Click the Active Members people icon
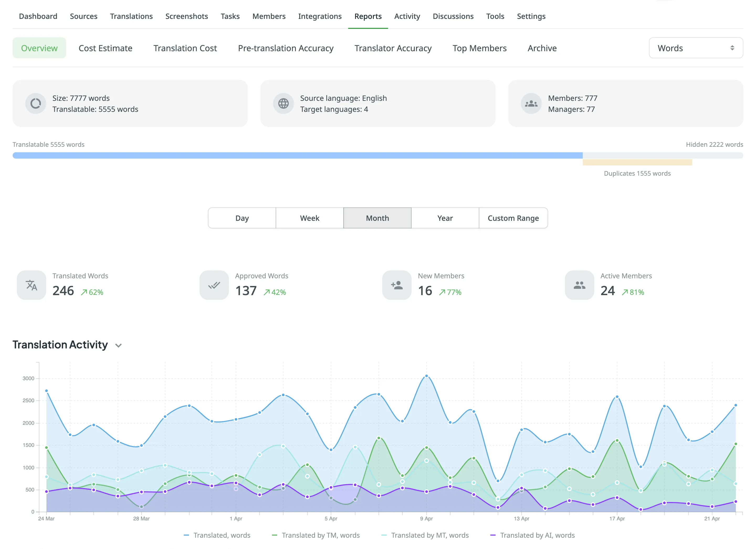 (x=579, y=285)
